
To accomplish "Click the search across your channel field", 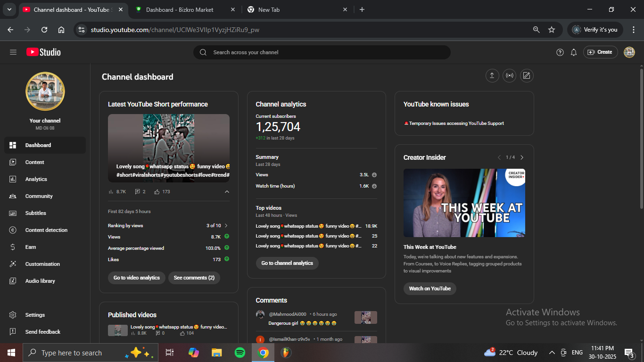I will (x=322, y=52).
